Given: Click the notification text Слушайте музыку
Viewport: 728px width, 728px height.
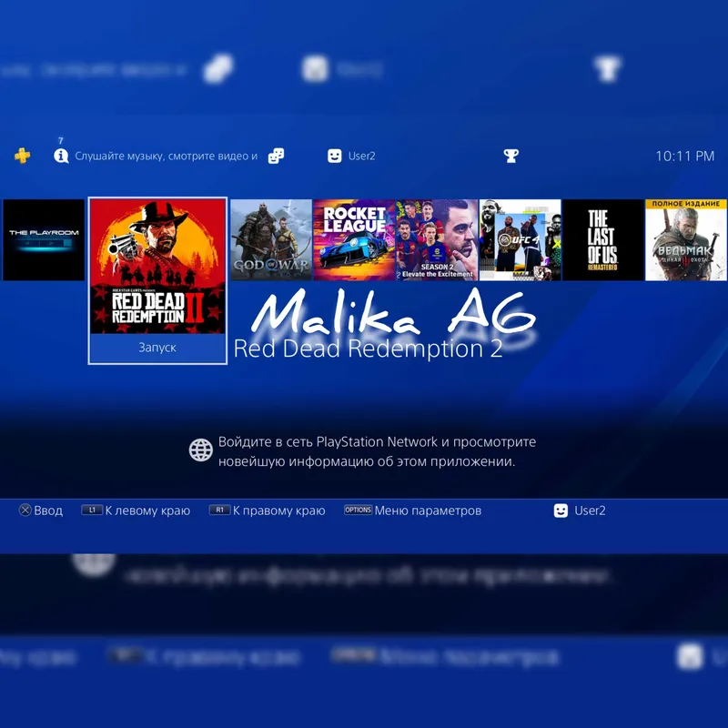Looking at the screenshot, I should pos(167,156).
